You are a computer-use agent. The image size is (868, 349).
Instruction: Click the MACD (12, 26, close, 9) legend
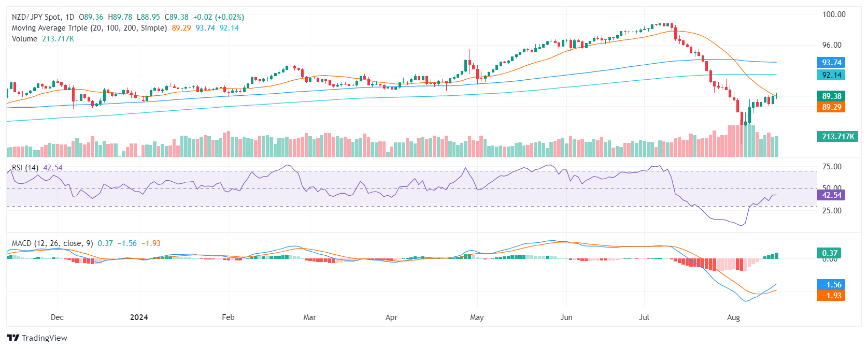[x=52, y=243]
